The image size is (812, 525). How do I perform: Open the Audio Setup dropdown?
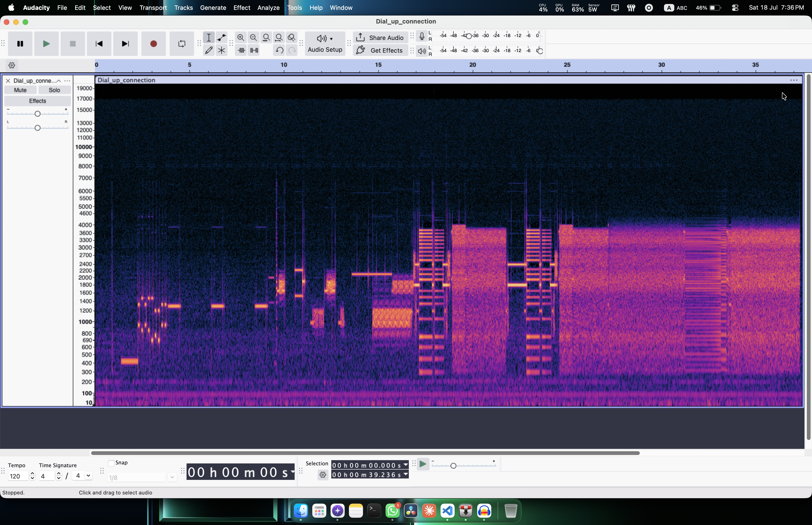pos(325,44)
